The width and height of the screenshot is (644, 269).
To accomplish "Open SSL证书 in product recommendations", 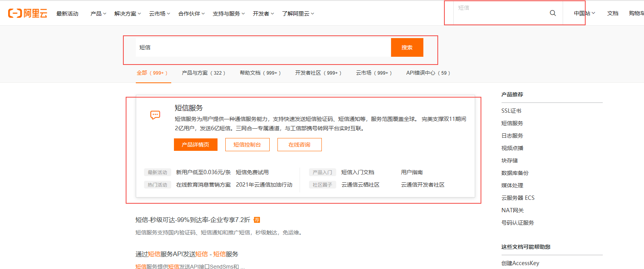I will click(511, 111).
